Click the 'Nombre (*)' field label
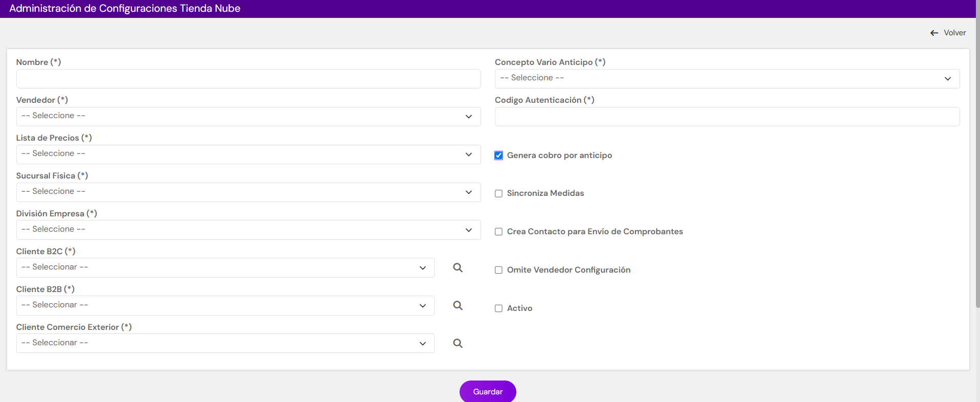This screenshot has width=980, height=402. click(x=38, y=62)
